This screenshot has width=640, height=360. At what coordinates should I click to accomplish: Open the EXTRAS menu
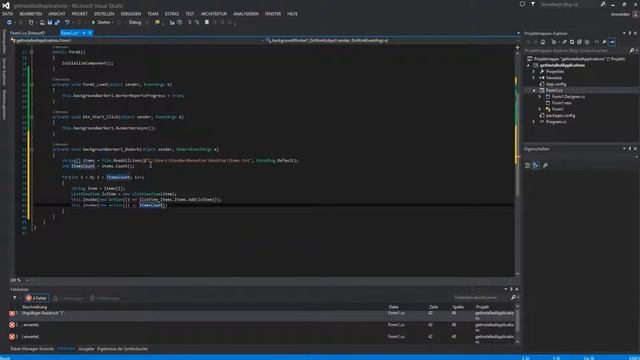tap(171, 14)
